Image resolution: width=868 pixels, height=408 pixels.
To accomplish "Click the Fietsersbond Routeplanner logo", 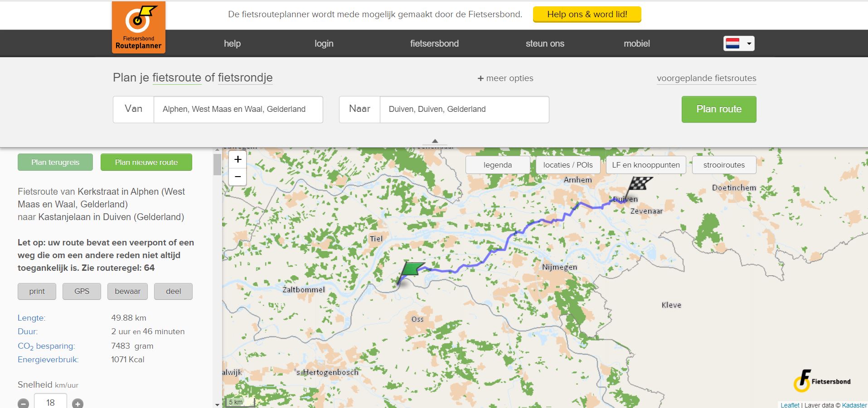I will coord(139,28).
